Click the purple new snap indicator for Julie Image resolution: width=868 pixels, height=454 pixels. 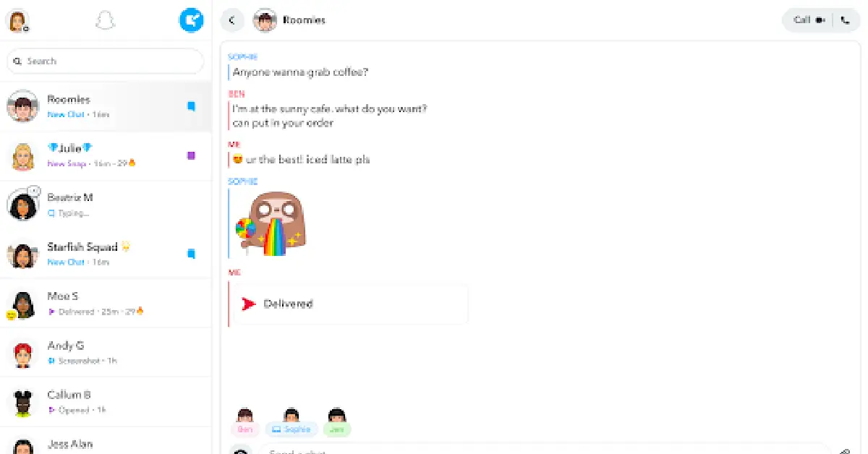(x=191, y=155)
